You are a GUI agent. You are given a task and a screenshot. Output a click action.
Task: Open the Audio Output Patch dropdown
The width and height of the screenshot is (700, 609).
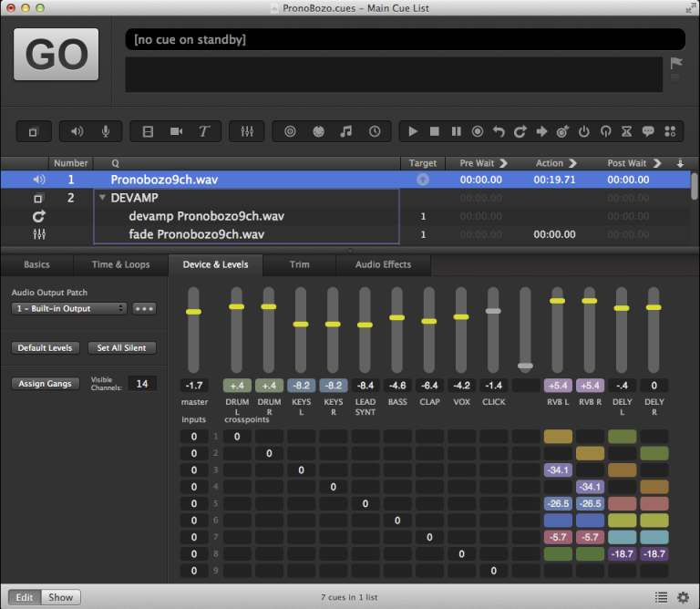coord(69,308)
